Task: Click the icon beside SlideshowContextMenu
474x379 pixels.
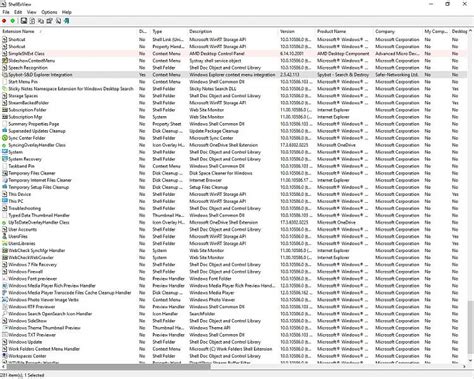Action: pos(5,61)
